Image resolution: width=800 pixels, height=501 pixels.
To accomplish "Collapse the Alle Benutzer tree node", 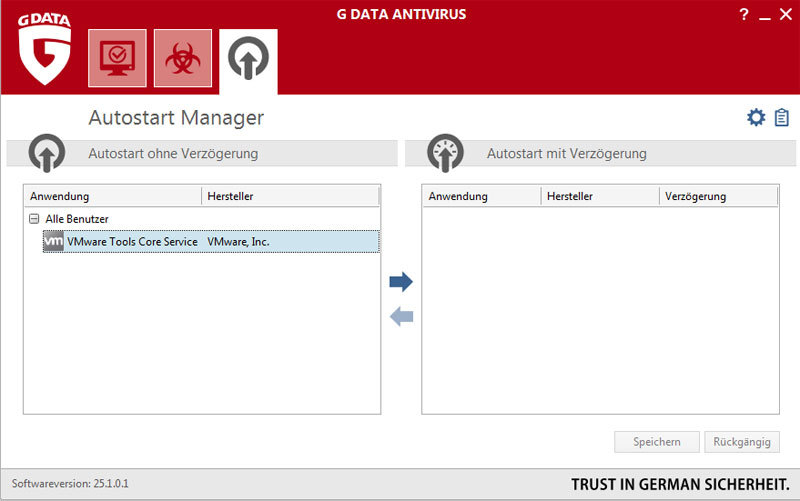I will [34, 219].
